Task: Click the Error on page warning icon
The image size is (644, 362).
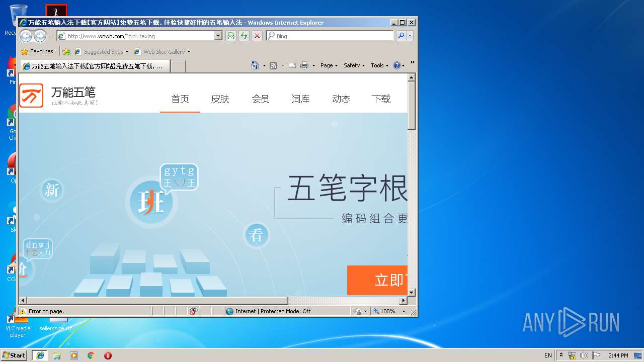Action: pyautogui.click(x=23, y=311)
